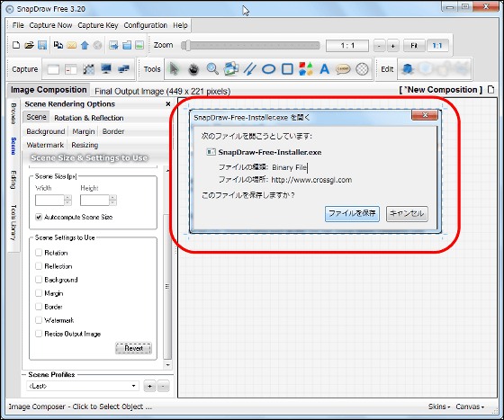Switch to the Margin tab
Screen dimensions: 504x420
pos(84,131)
